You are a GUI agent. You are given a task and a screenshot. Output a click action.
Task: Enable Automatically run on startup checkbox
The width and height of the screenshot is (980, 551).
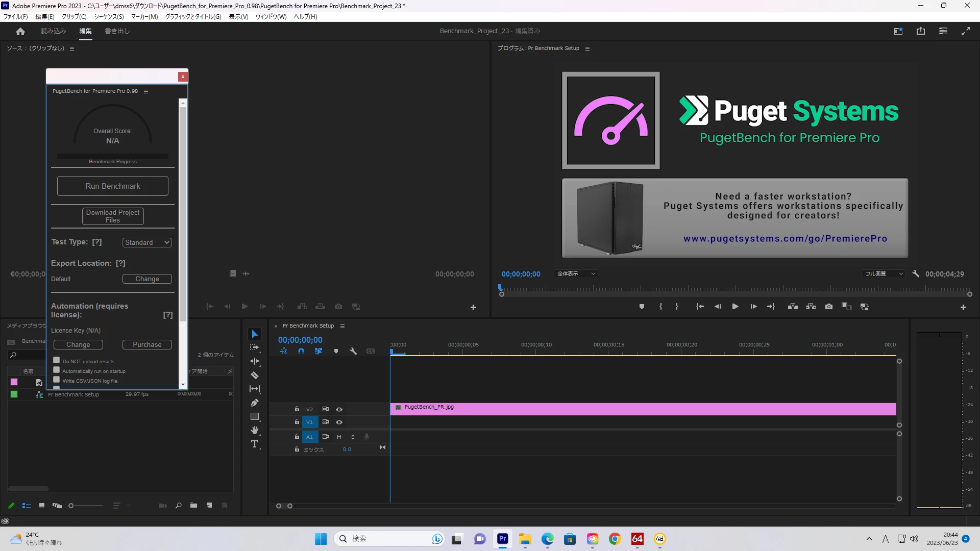coord(57,370)
